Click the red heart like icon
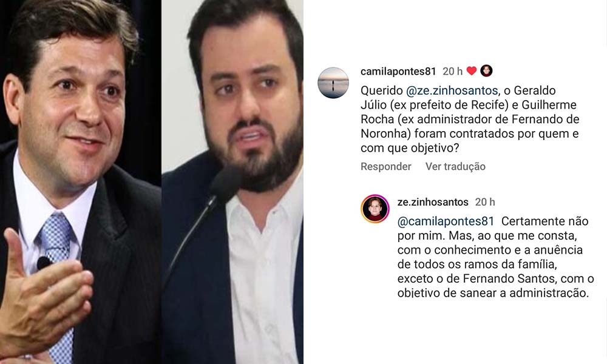 pyautogui.click(x=471, y=71)
